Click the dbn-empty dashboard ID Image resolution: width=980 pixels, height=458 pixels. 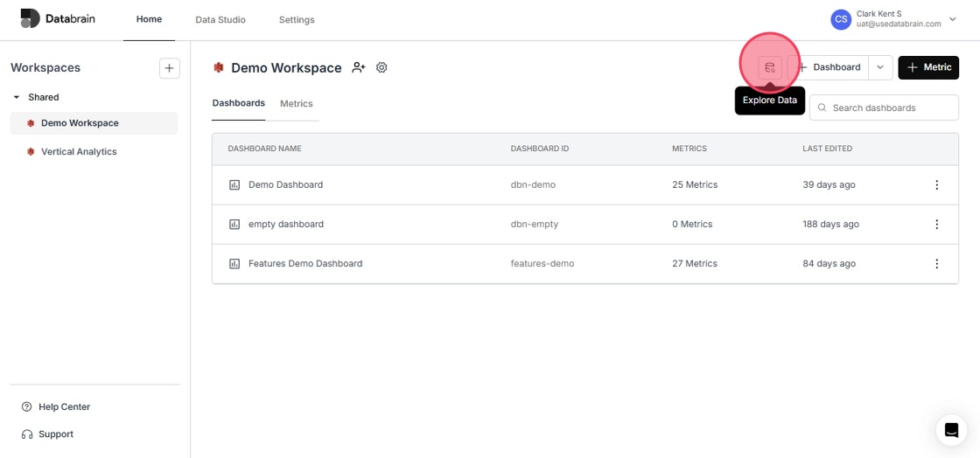click(x=535, y=224)
